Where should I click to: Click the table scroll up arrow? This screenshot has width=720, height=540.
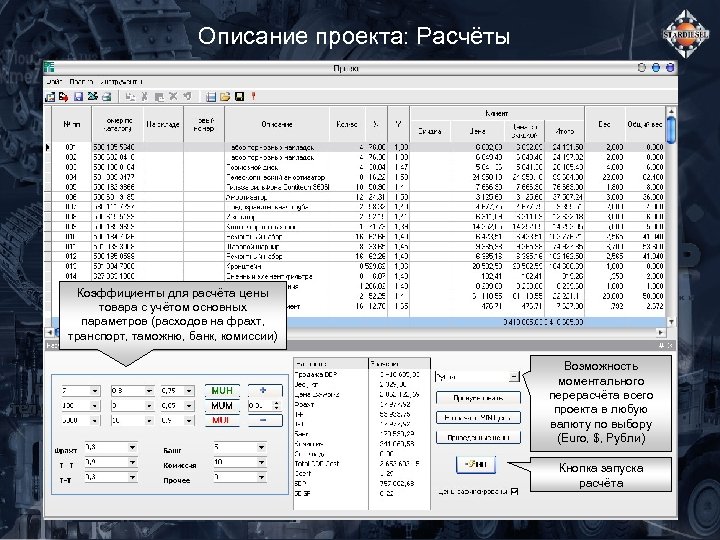670,111
